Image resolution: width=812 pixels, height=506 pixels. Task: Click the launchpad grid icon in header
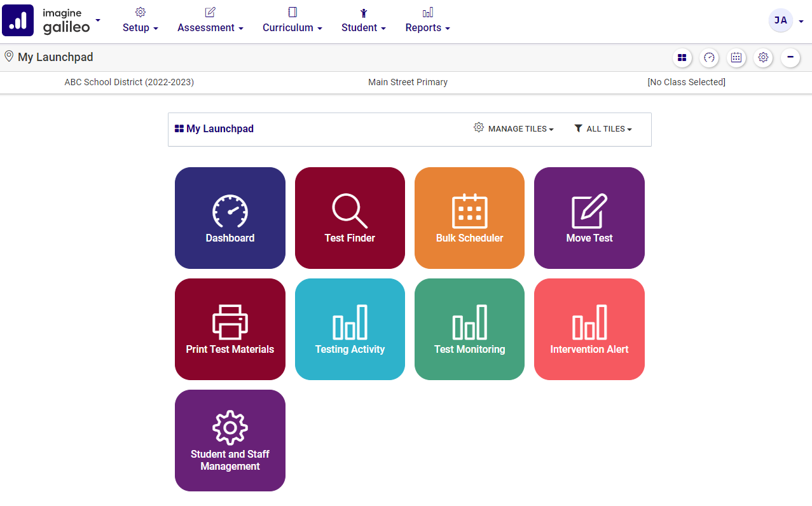682,58
